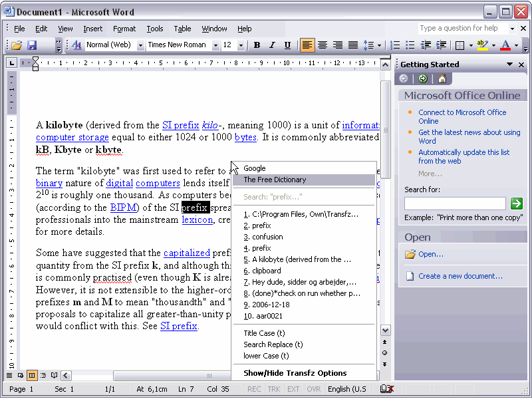
Task: Expand the Highlight color dropdown arrow
Action: [x=493, y=45]
